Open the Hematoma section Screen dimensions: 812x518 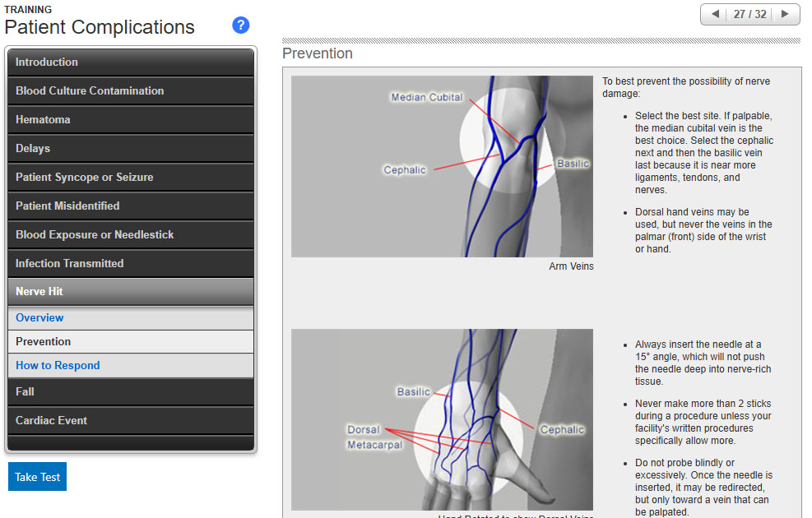click(131, 120)
